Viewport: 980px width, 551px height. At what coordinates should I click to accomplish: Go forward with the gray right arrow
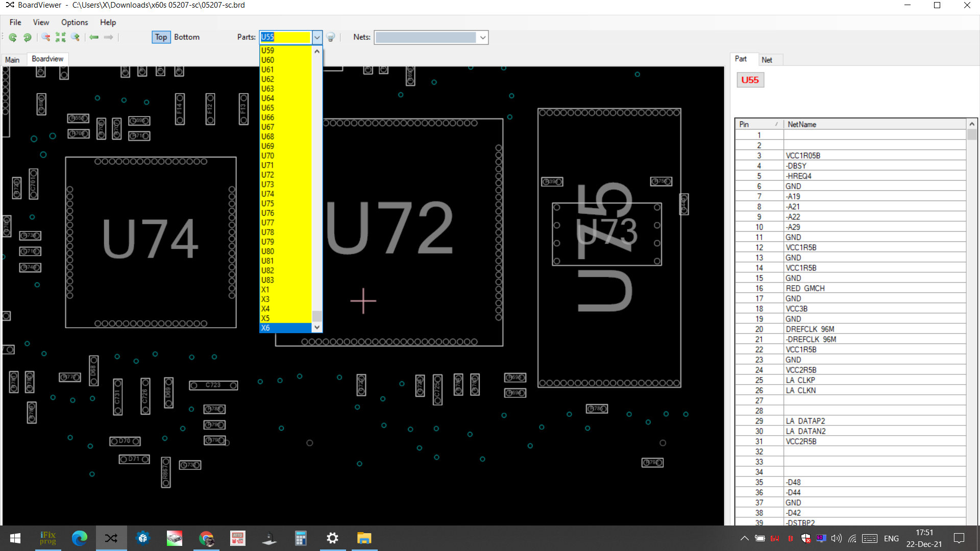click(108, 37)
